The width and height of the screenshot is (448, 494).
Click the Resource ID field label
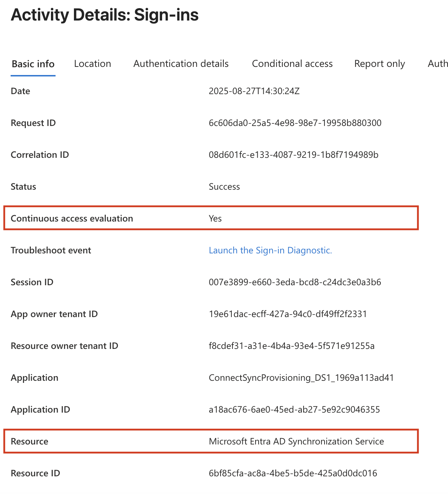tap(35, 473)
